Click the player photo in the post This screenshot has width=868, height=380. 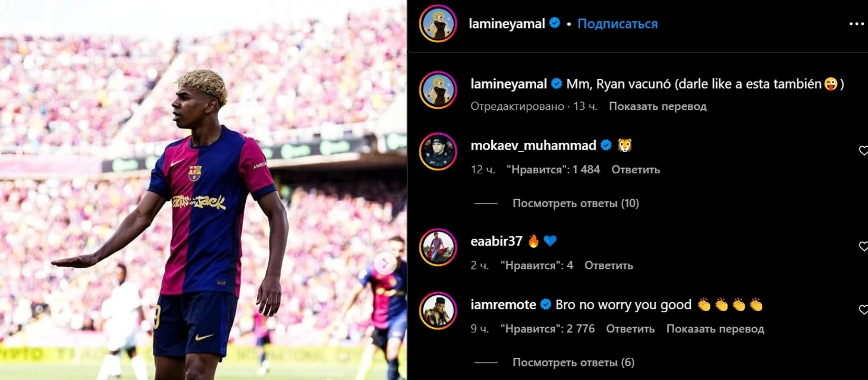click(x=203, y=190)
